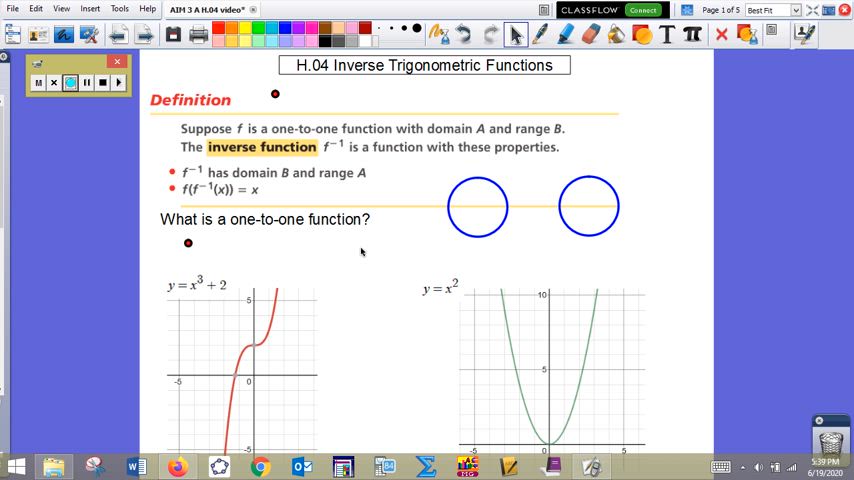Click the play button in recorder panel
Viewport: 854px width, 480px height.
tap(118, 83)
